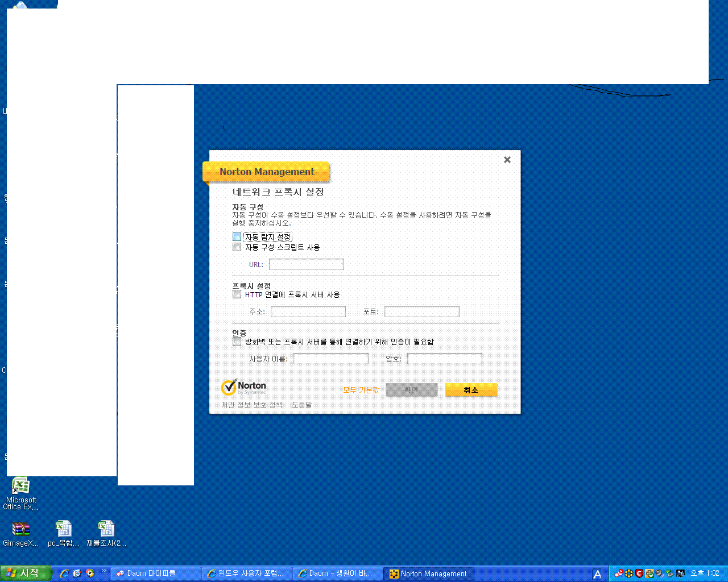Check 자동 구성 스크립트 사용 option
This screenshot has width=728, height=582.
click(237, 247)
